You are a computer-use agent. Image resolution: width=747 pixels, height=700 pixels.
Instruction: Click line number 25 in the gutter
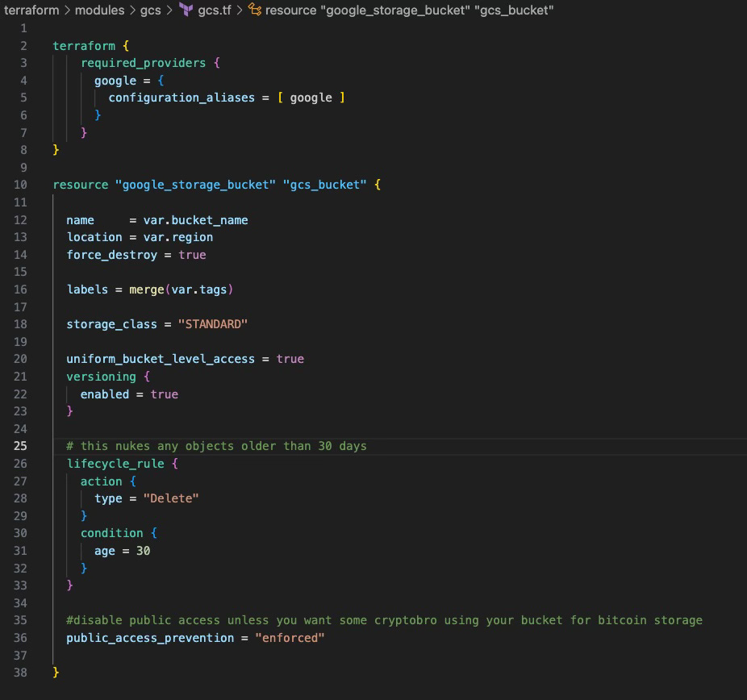[x=20, y=446]
